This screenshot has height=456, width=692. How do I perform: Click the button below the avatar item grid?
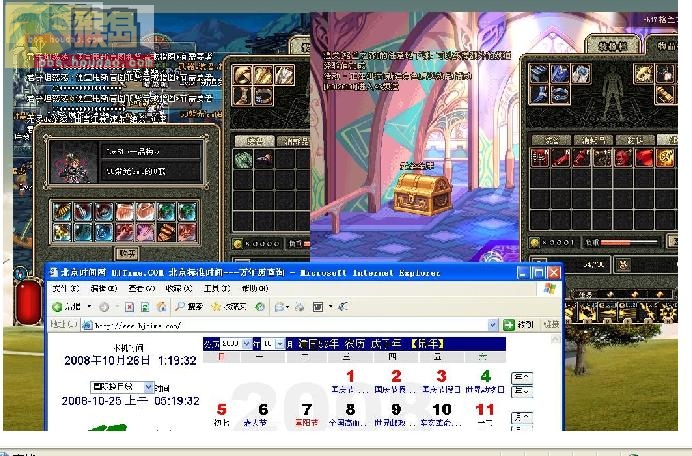pos(127,253)
